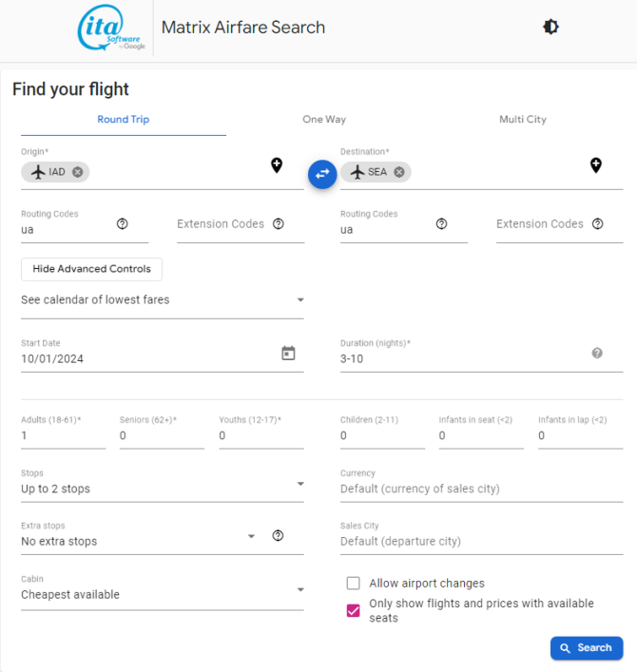Toggle dark mode brightness icon
This screenshot has width=637, height=672.
point(550,27)
